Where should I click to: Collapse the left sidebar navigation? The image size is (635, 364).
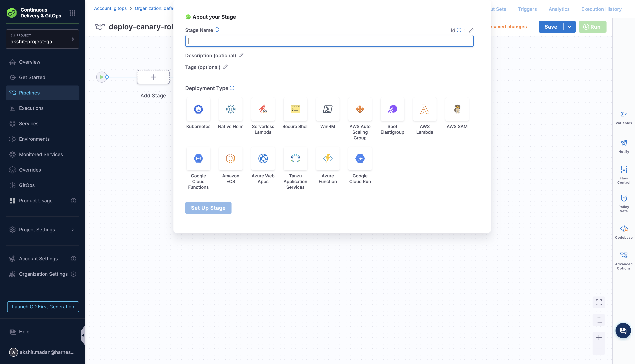[x=83, y=335]
